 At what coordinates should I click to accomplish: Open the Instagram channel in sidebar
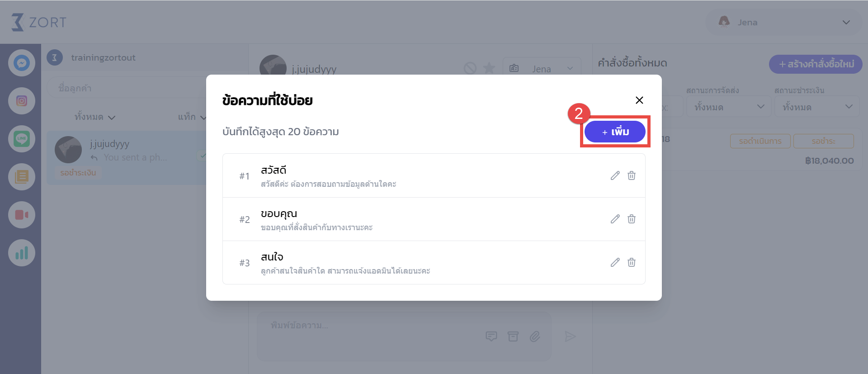coord(22,101)
